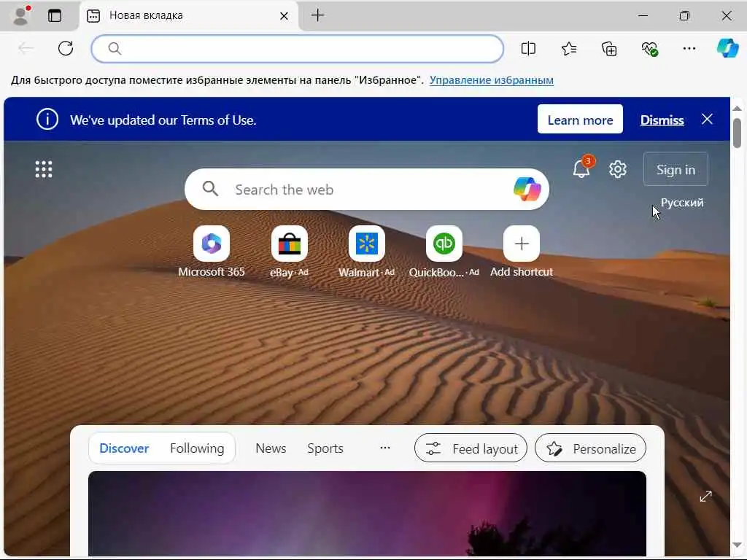Click scrollbar down arrow
The width and height of the screenshot is (747, 560).
click(737, 545)
